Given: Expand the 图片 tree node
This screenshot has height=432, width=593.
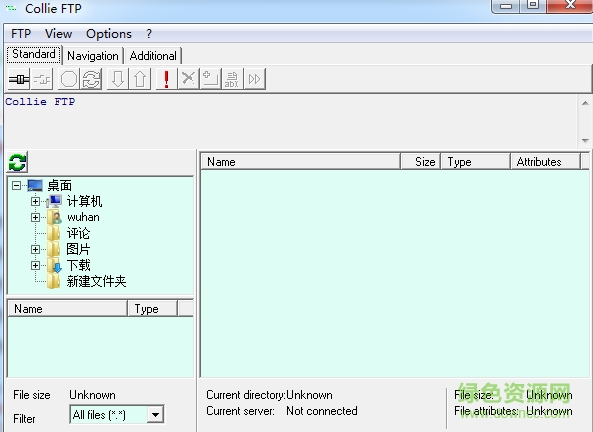Looking at the screenshot, I should (x=36, y=249).
